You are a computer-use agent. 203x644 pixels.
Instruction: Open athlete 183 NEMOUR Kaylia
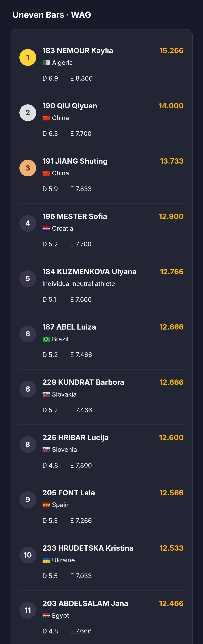[78, 50]
